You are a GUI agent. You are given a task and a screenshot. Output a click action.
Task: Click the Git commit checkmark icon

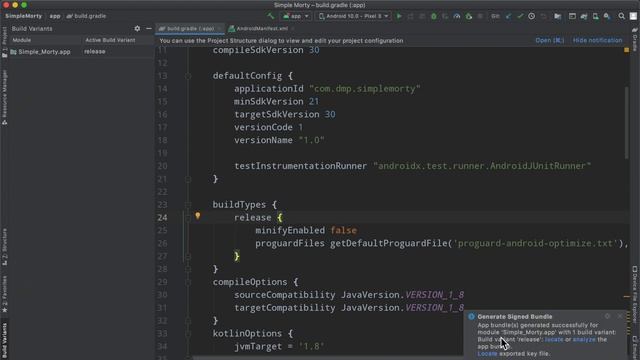click(x=520, y=16)
